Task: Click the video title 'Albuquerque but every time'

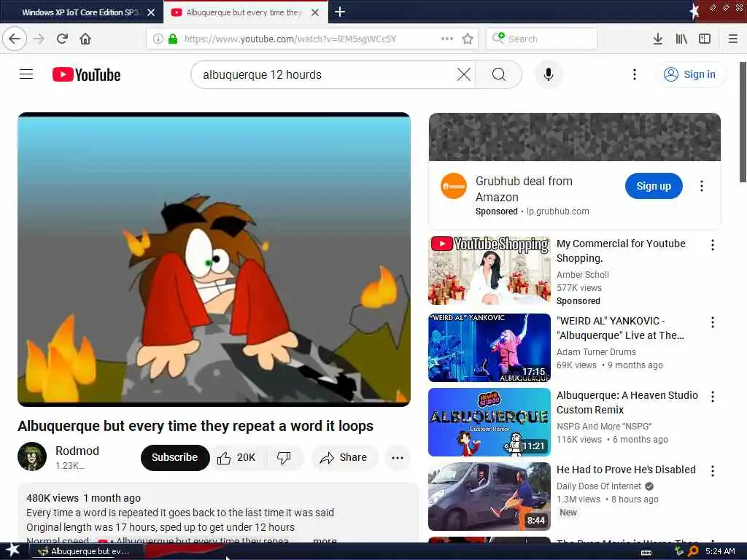Action: point(196,426)
